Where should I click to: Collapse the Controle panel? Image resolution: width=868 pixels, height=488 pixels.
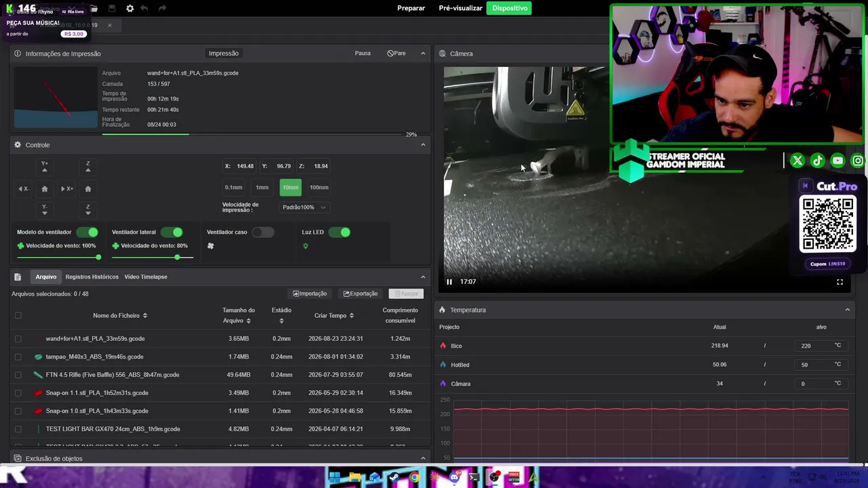pyautogui.click(x=423, y=145)
